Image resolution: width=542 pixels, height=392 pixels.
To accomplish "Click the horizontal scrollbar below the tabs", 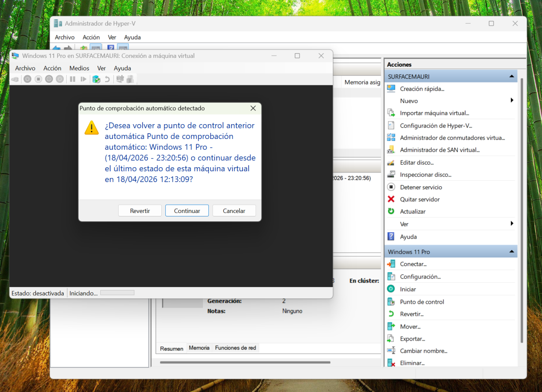I will point(245,362).
